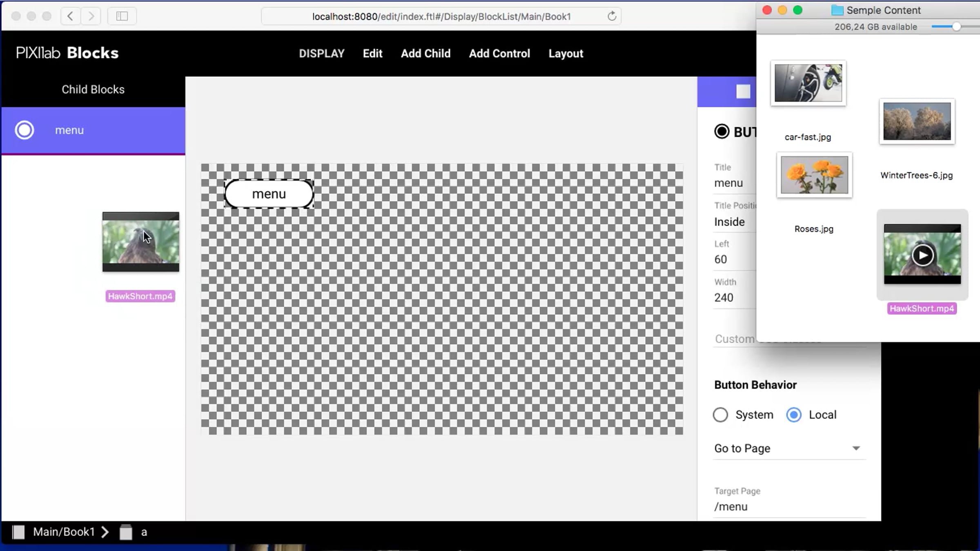
Task: Click the white square icon in purple header
Action: coord(743,91)
